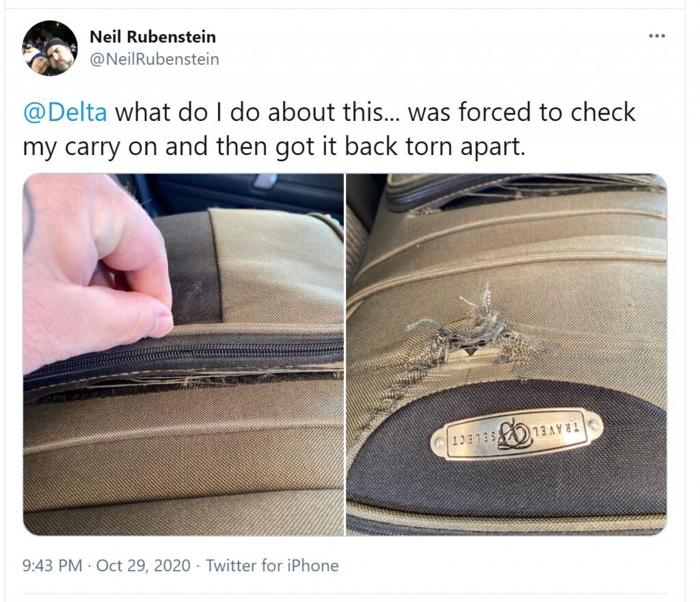This screenshot has height=602, width=700.
Task: Open right photo showing ripped suitcase fabric
Action: pyautogui.click(x=507, y=355)
